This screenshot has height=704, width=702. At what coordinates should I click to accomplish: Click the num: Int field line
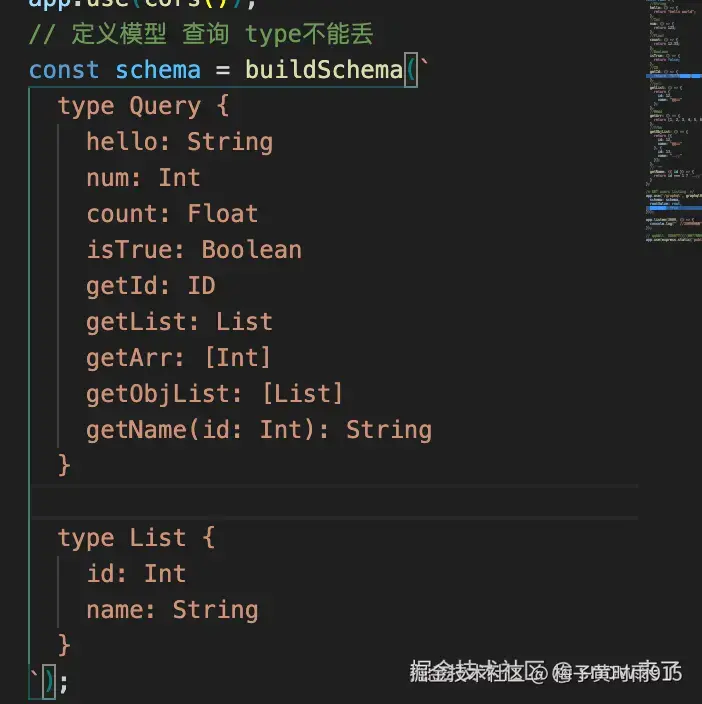(x=143, y=178)
